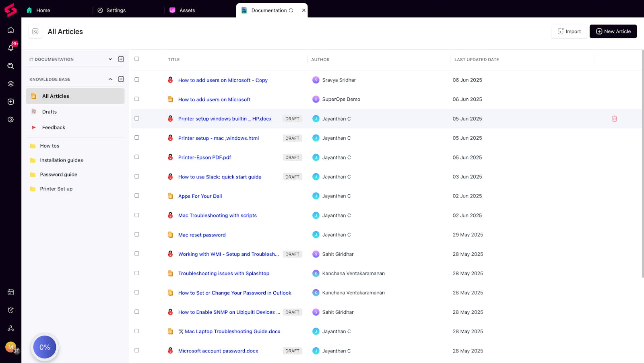Open How to Enable SNMP on Ubiquiti Devices
The image size is (644, 363).
tap(229, 312)
